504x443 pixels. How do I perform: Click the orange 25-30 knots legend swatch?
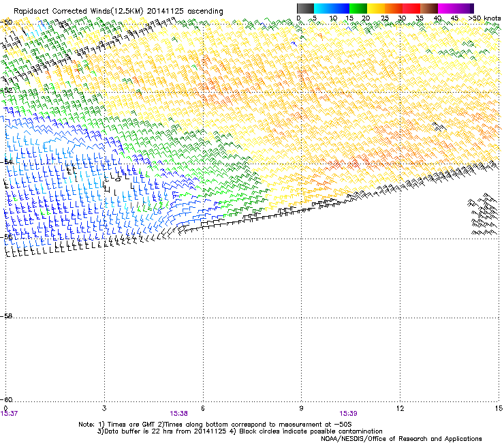[394, 8]
